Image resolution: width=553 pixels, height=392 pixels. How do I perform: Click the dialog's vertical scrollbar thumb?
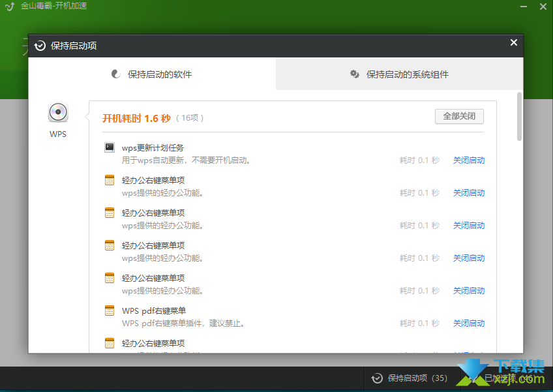pos(519,117)
